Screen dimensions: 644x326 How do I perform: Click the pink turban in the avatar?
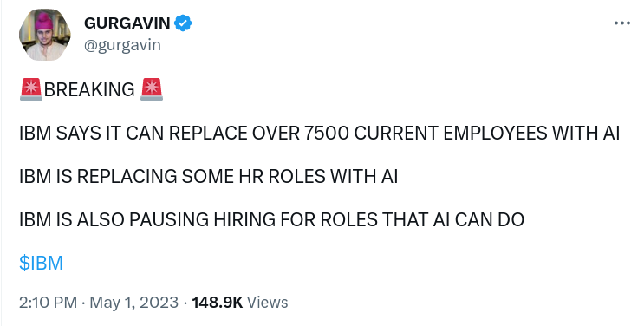pyautogui.click(x=44, y=21)
